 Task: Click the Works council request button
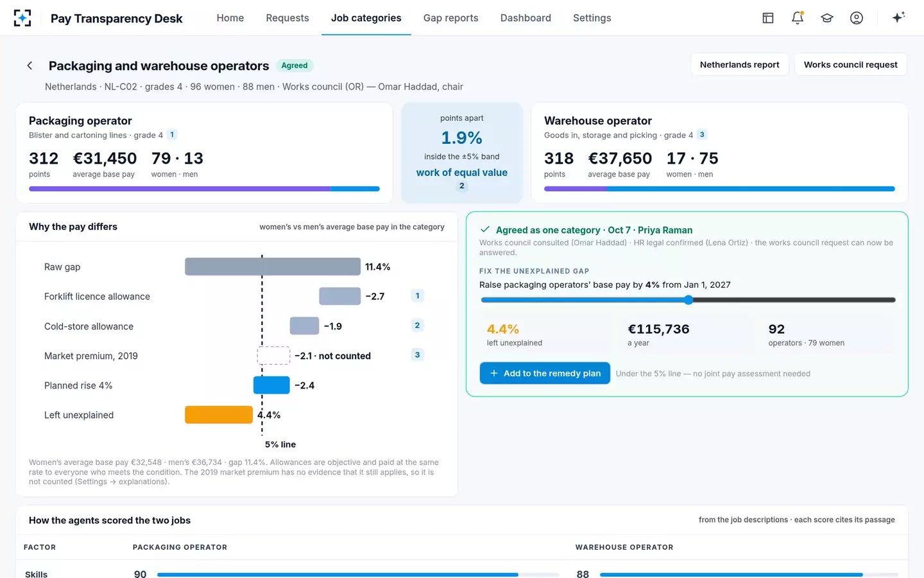tap(851, 65)
